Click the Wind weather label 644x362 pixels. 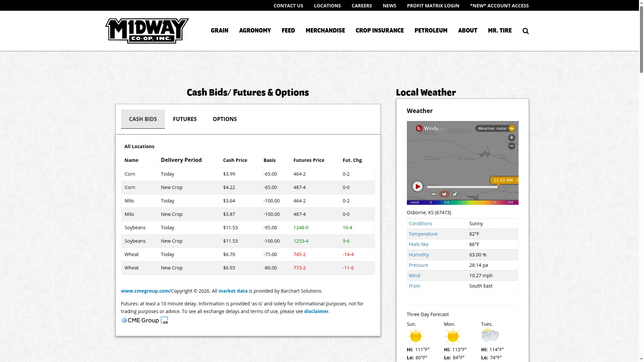point(414,276)
